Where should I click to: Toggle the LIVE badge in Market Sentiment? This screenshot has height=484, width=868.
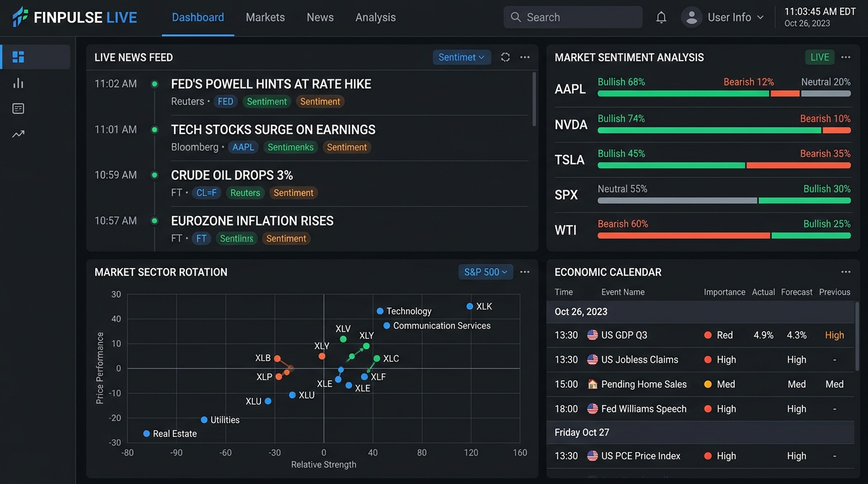pos(819,57)
